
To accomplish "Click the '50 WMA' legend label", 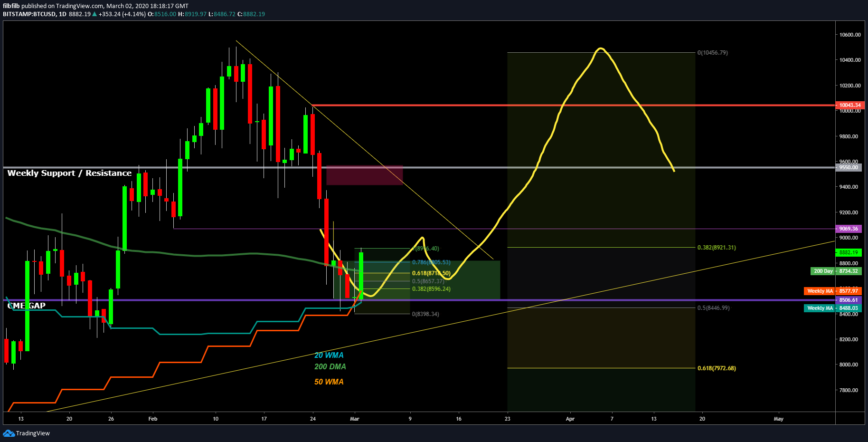I will (329, 382).
